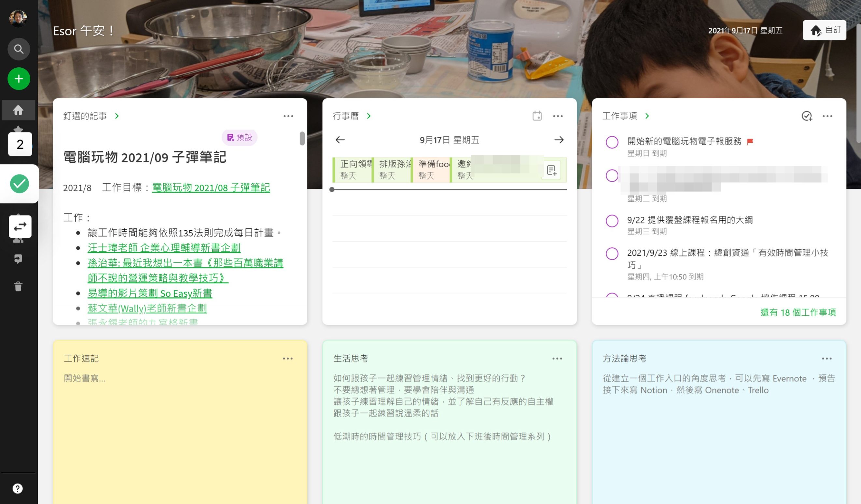Complete task 9/22 提供覆盤課程報名用的大綱

612,221
